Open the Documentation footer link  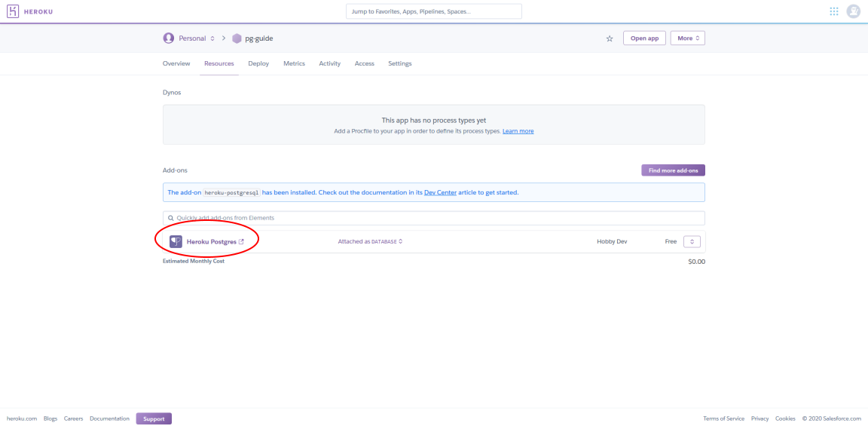pos(109,418)
